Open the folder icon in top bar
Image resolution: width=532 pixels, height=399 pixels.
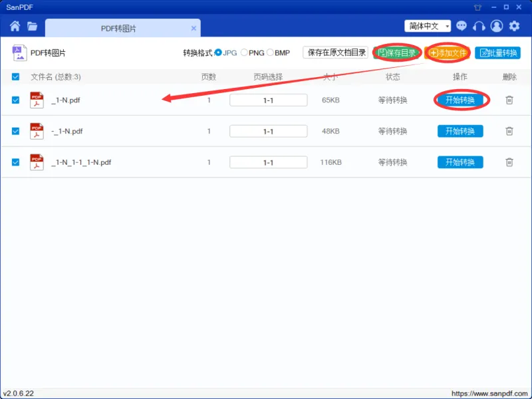click(32, 26)
